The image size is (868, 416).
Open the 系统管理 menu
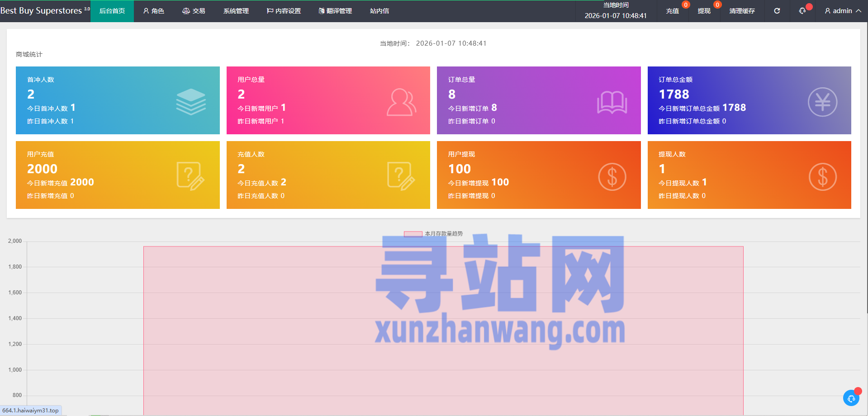click(236, 11)
